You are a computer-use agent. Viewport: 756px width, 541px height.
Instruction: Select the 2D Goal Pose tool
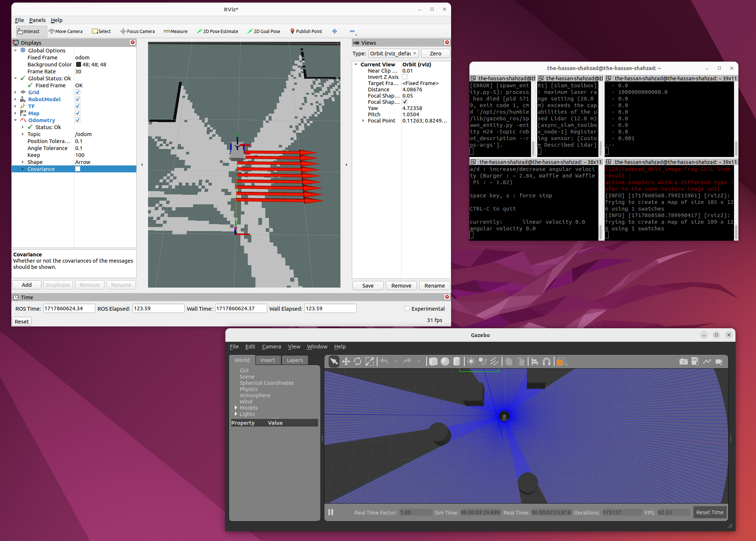[263, 31]
